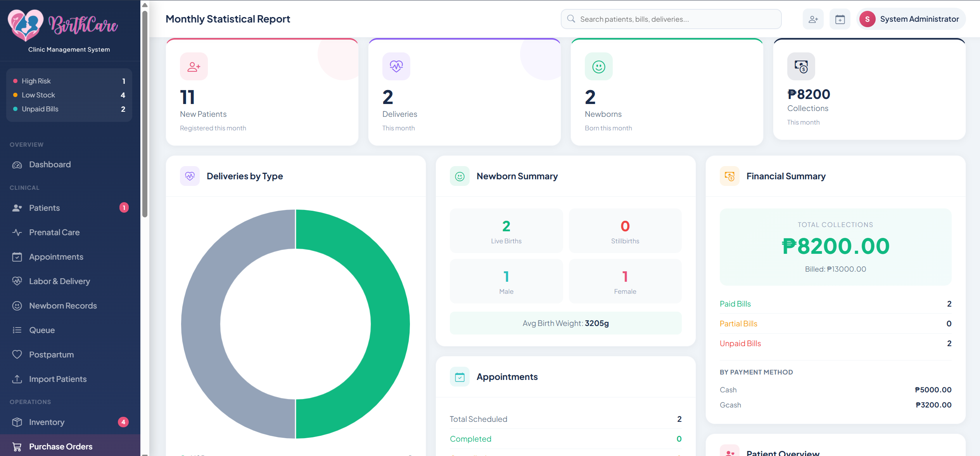Click "Avg Birth Weight: 3205g" text
This screenshot has width=980, height=456.
[x=566, y=323]
